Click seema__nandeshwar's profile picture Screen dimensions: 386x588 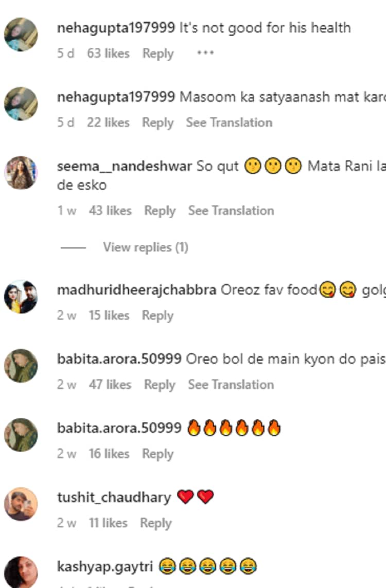(x=21, y=173)
